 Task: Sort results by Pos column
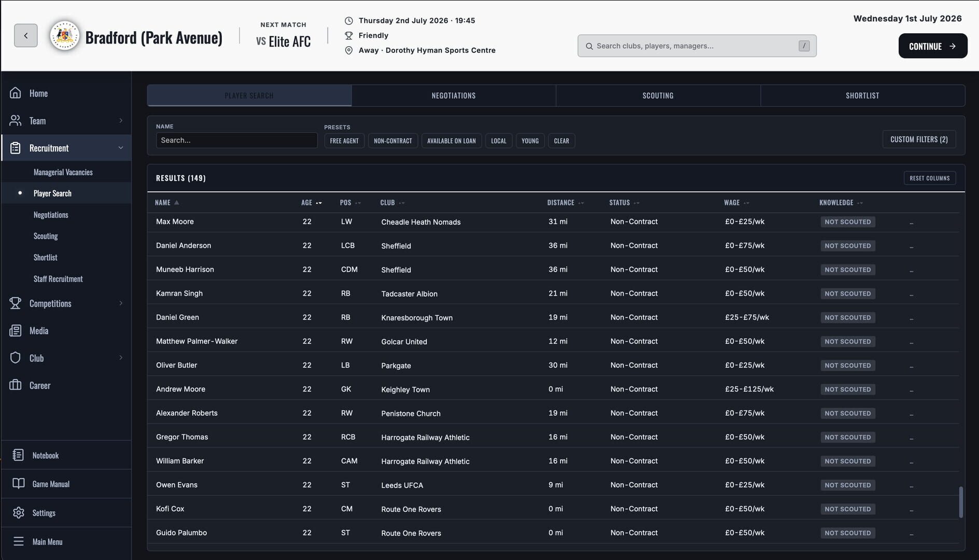pyautogui.click(x=350, y=203)
